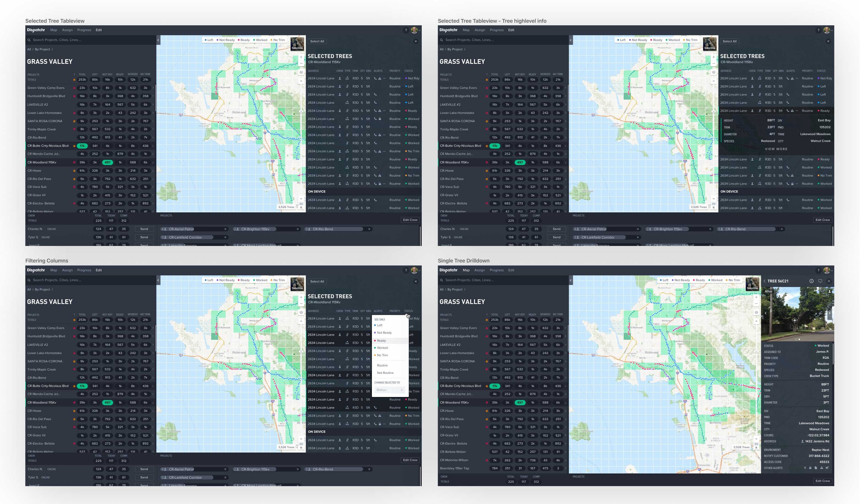Switch to Satellite thumbnail in Selected Tree Tableview
The height and width of the screenshot is (504, 860).
pyautogui.click(x=297, y=44)
